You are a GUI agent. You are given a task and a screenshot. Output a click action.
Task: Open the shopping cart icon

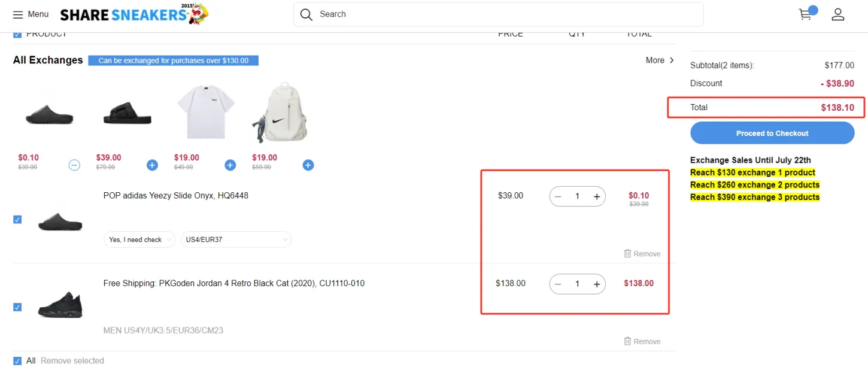pos(806,14)
